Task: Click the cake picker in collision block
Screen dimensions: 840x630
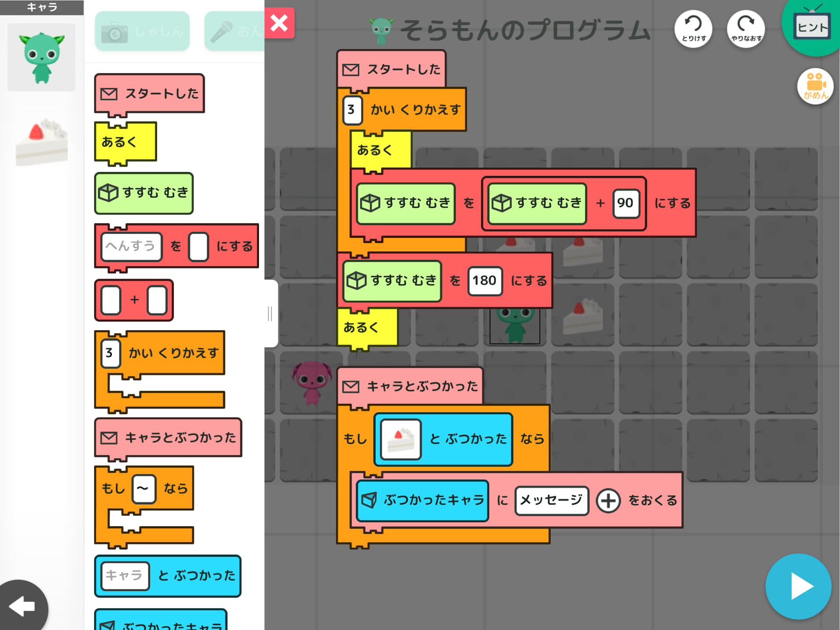Action: point(401,439)
